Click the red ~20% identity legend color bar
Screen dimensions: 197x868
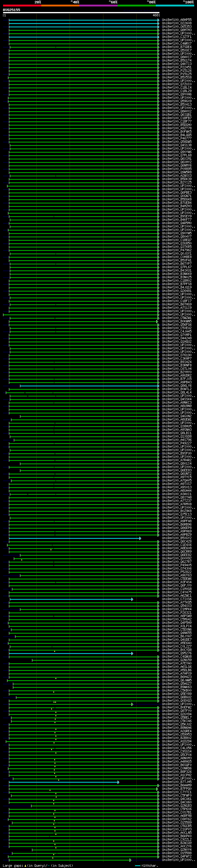[x=22, y=6]
